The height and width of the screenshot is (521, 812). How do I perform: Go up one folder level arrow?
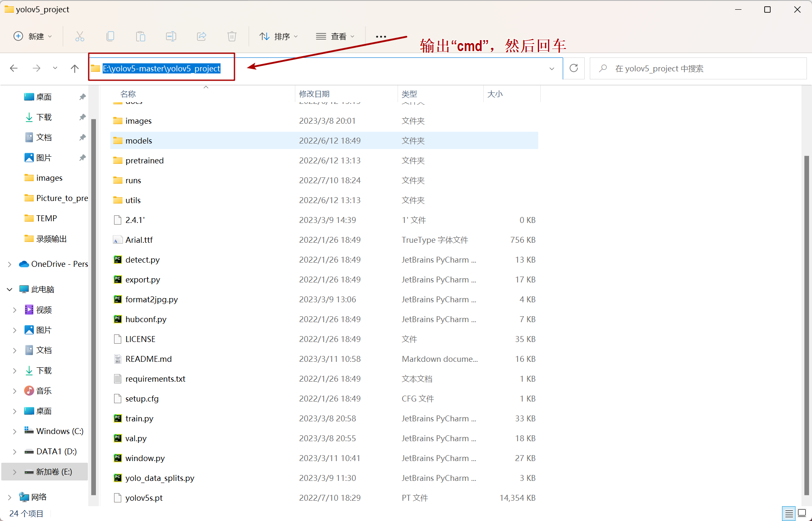coord(75,68)
